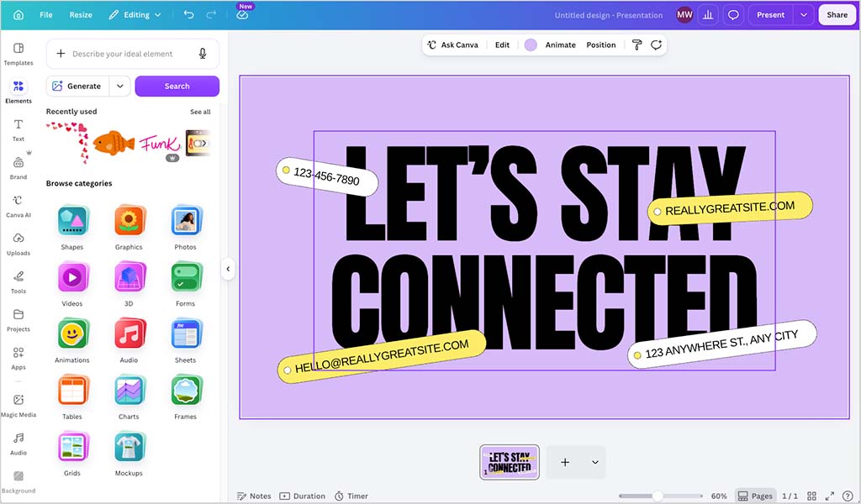Open the Tables category
This screenshot has height=504, width=861.
point(72,397)
